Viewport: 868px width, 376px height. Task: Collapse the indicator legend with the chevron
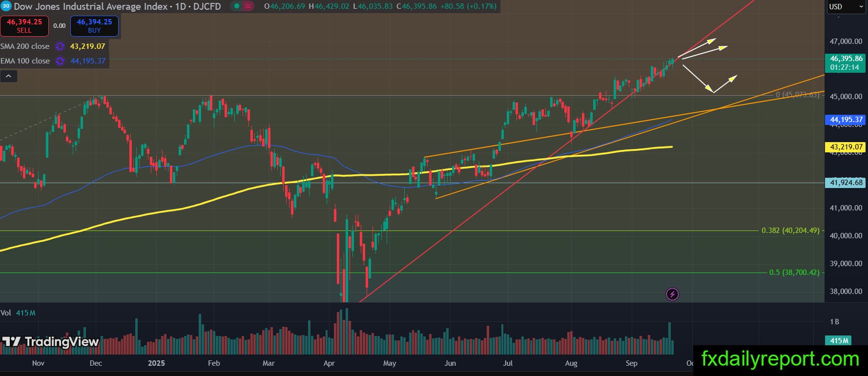coord(9,76)
